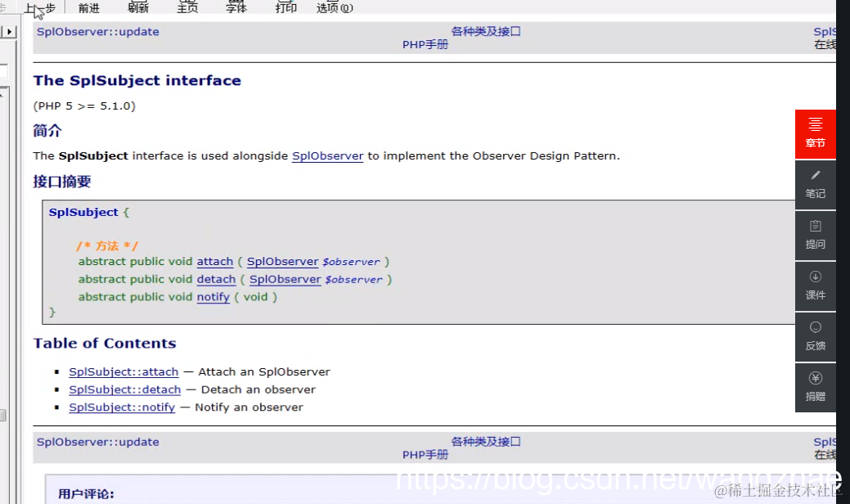Open the 提问 question sidebar button
The width and height of the screenshot is (850, 504).
coord(816,235)
